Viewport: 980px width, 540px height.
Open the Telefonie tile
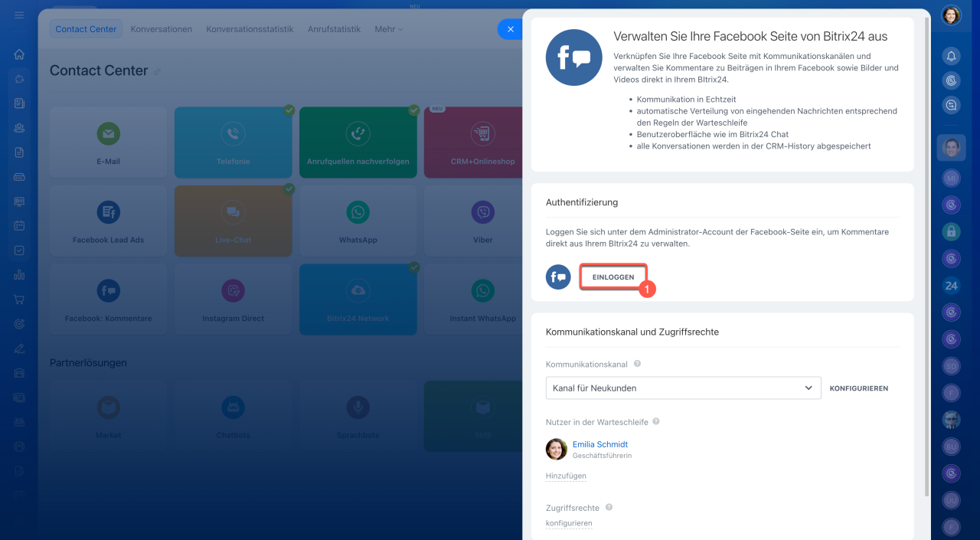(233, 142)
